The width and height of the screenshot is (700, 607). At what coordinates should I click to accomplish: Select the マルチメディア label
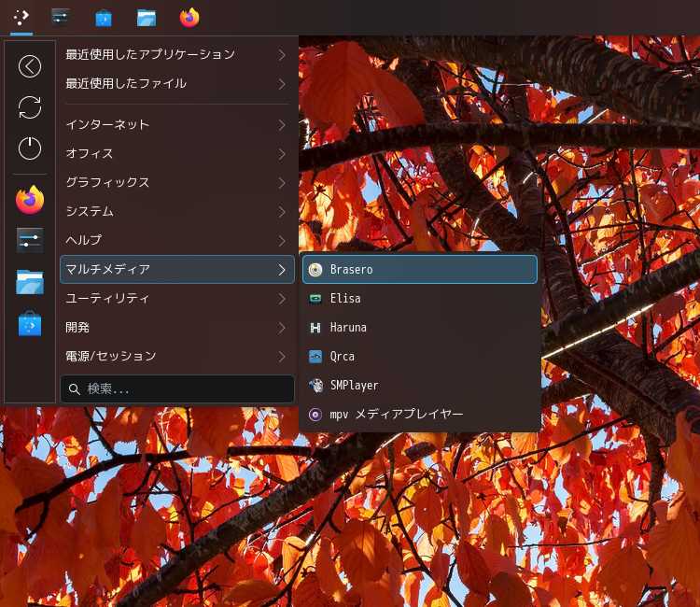point(107,269)
